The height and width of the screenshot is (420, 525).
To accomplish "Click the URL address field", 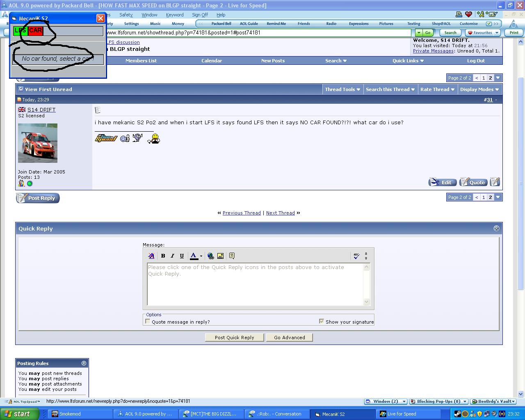I will 258,33.
